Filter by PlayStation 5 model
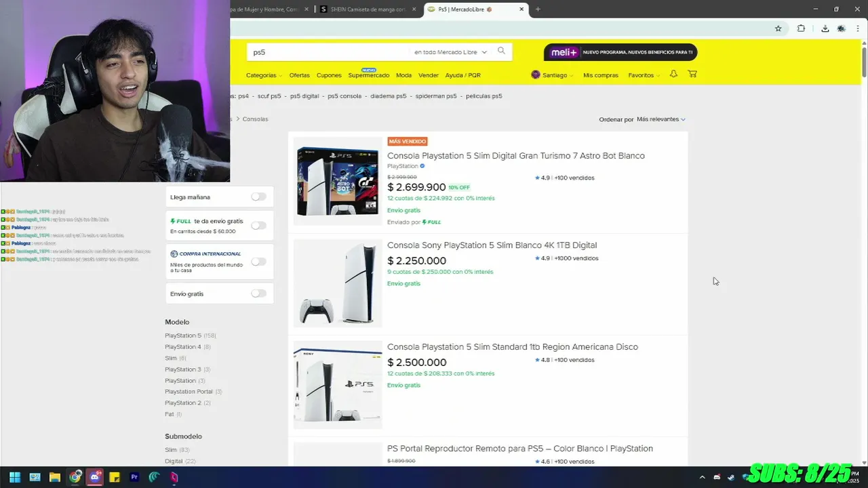This screenshot has width=868, height=488. [183, 335]
